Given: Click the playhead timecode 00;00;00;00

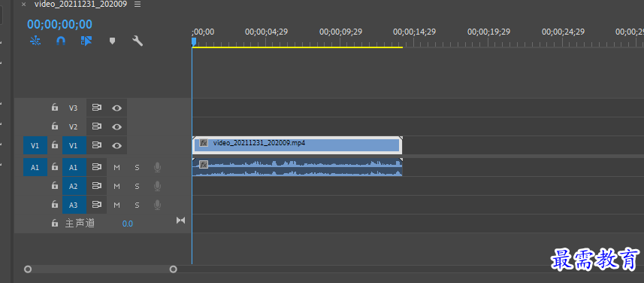Looking at the screenshot, I should pyautogui.click(x=59, y=24).
